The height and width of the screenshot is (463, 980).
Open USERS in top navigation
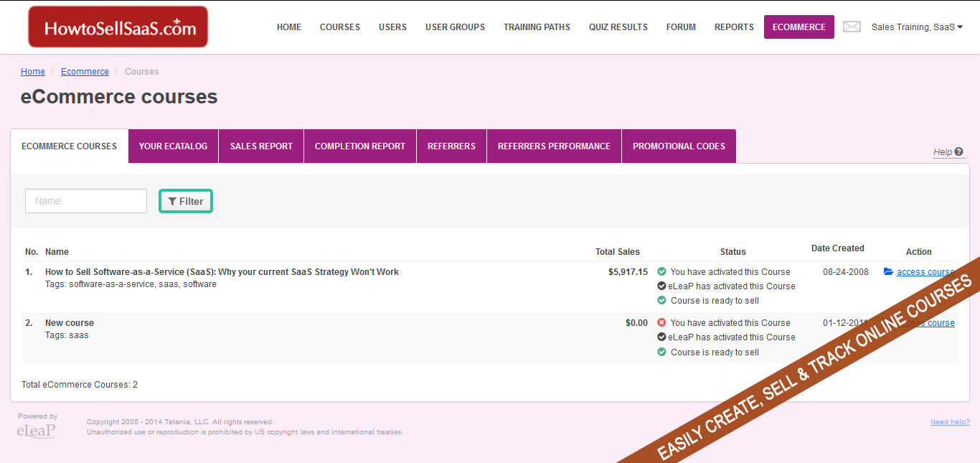click(392, 27)
